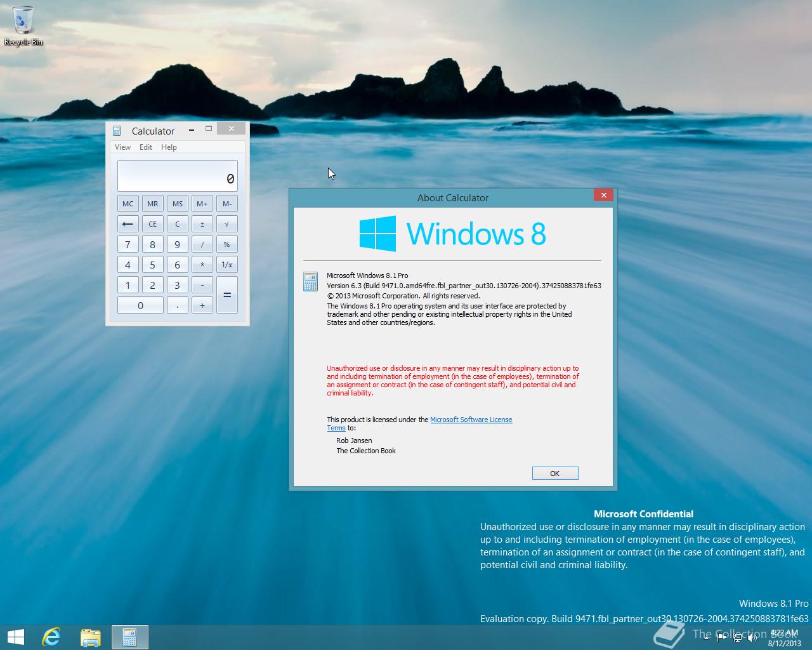Open the Edit menu in Calculator

tap(146, 147)
